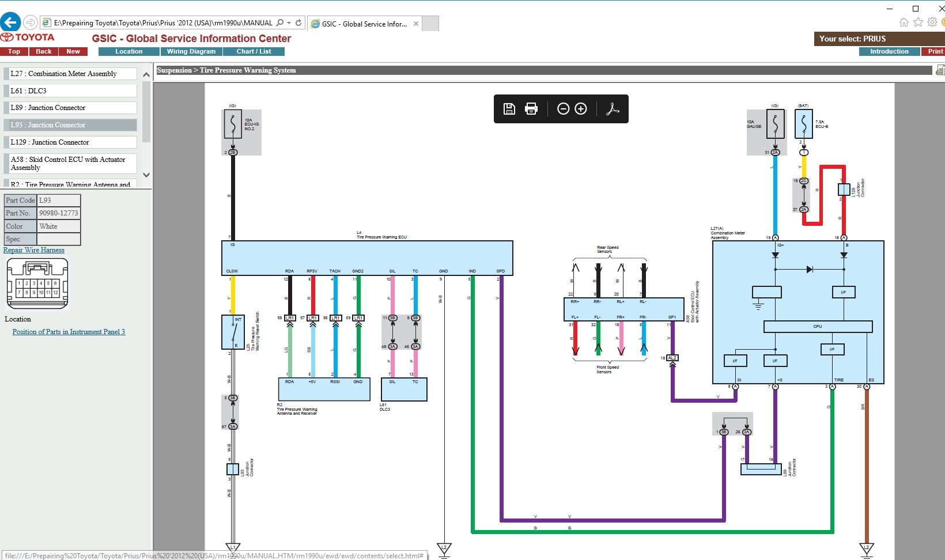Screen dimensions: 945x560
Task: Click the printer icon beside breadcrumb bar
Action: click(x=940, y=70)
